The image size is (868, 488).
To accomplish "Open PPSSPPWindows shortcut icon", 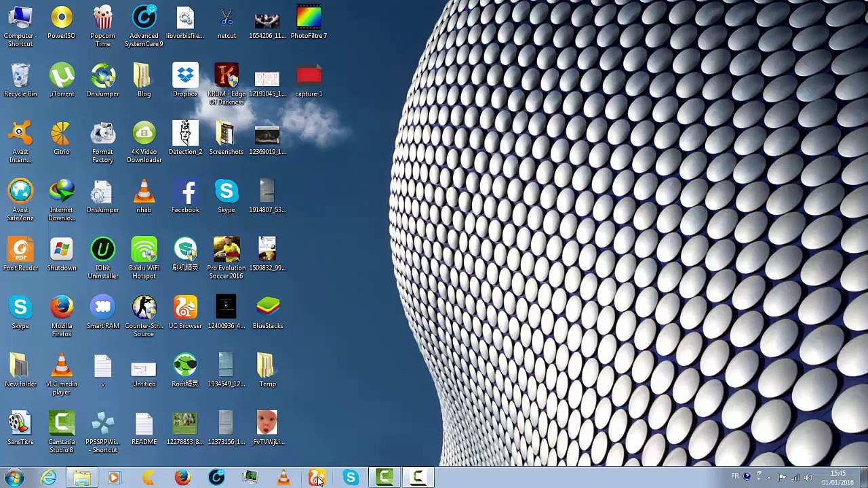I will tap(103, 432).
